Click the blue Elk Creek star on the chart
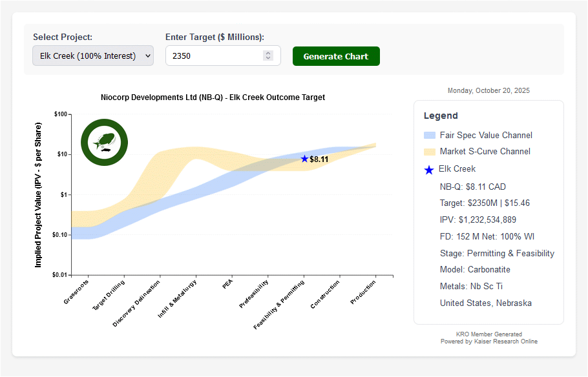The width and height of the screenshot is (588, 377). 304,159
